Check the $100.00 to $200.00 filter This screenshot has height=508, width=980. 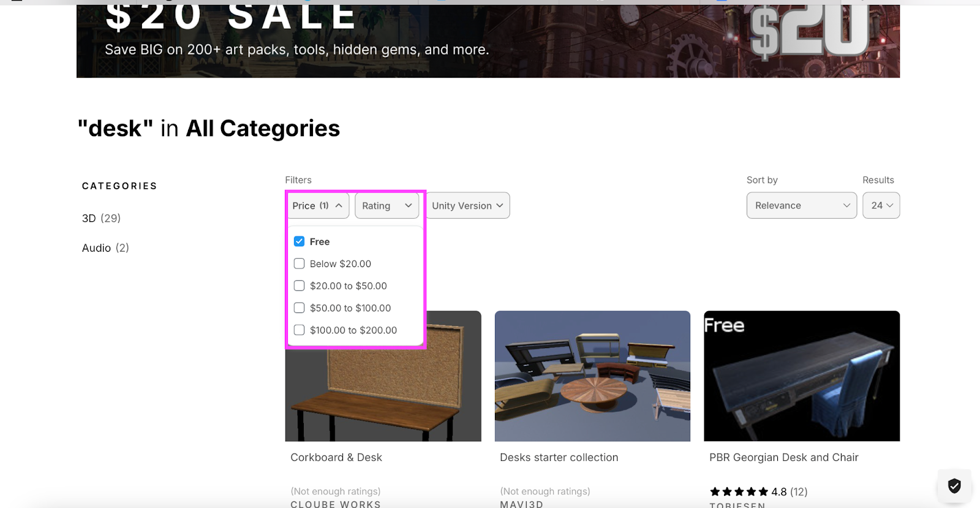(x=299, y=330)
